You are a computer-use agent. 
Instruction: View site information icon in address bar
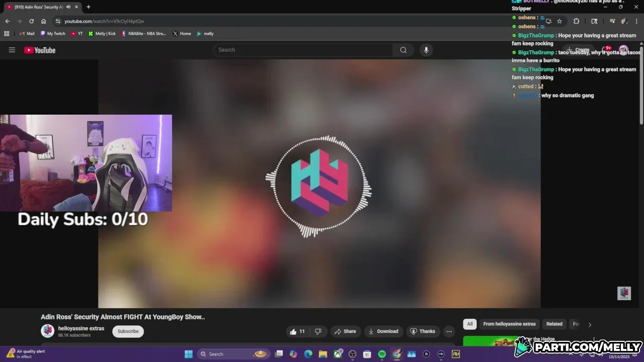click(58, 21)
